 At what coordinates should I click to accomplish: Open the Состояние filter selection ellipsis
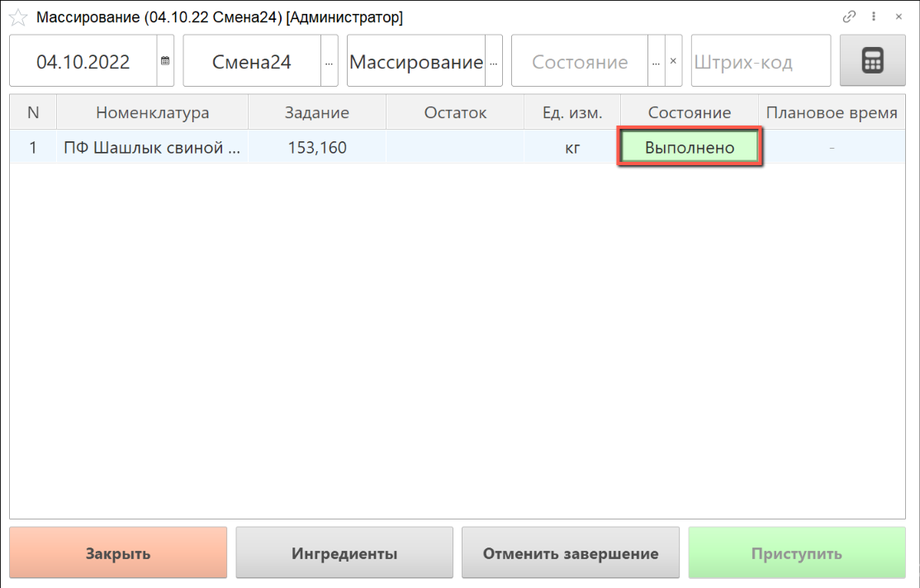pos(656,61)
